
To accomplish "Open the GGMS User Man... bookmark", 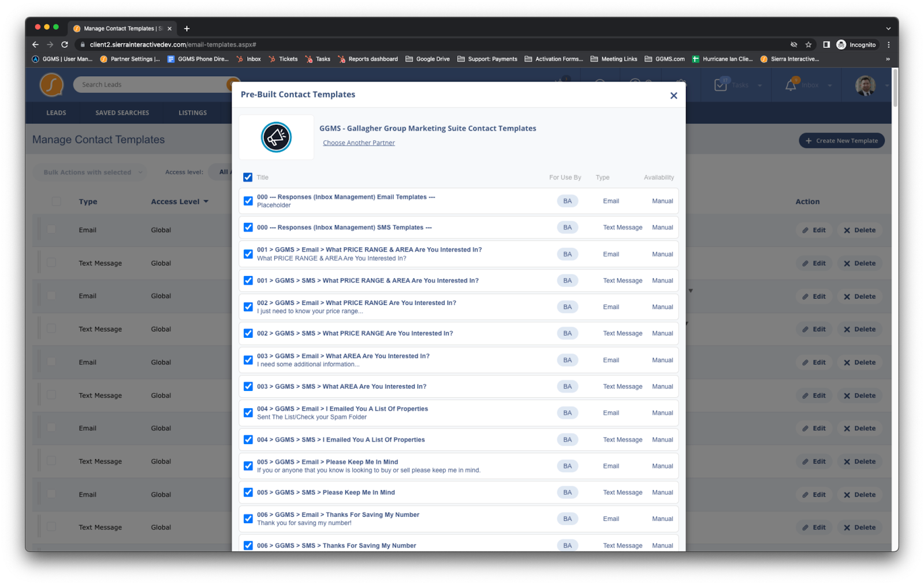I will coord(62,59).
